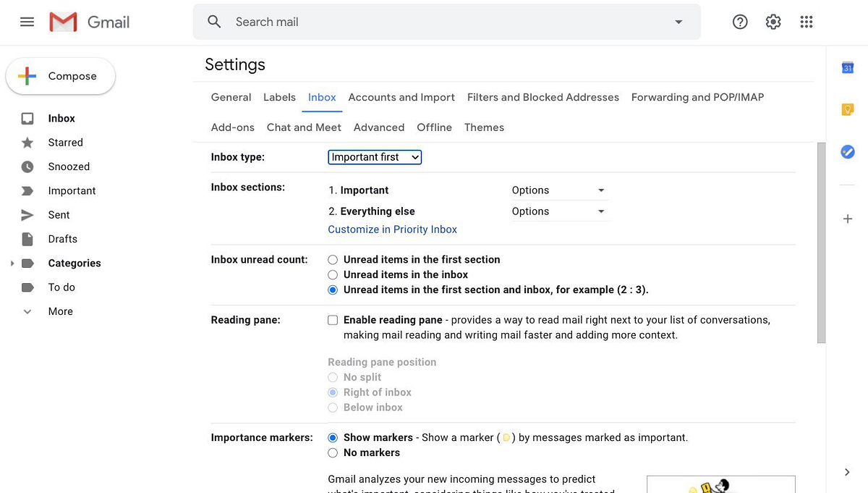The image size is (868, 493).
Task: Open quick settings via the gear icon
Action: tap(773, 22)
